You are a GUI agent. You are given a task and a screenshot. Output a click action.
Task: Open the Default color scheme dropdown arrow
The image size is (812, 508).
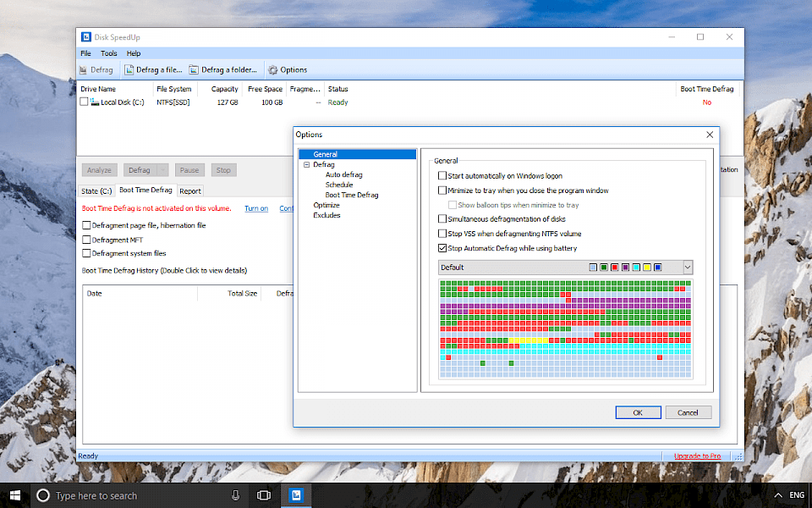point(687,268)
